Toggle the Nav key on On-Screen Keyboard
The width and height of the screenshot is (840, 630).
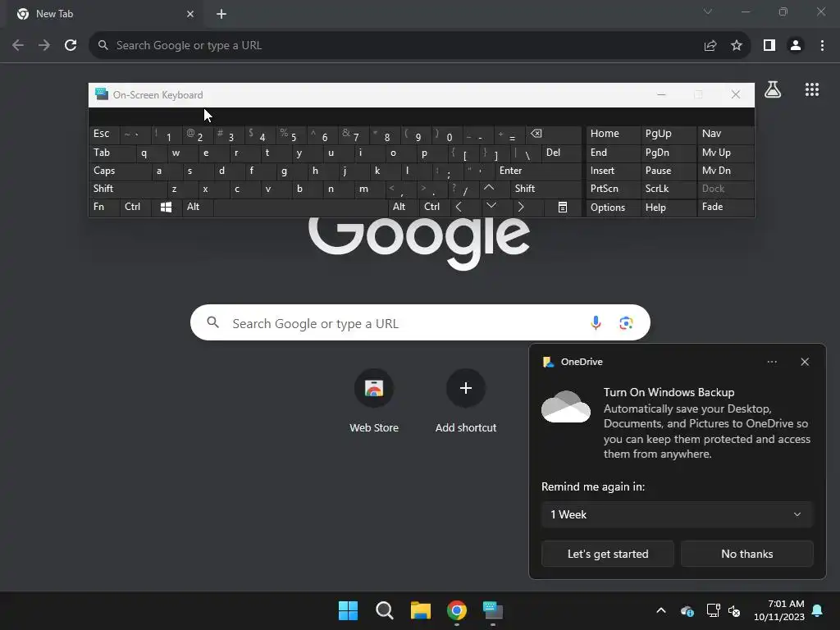725,134
